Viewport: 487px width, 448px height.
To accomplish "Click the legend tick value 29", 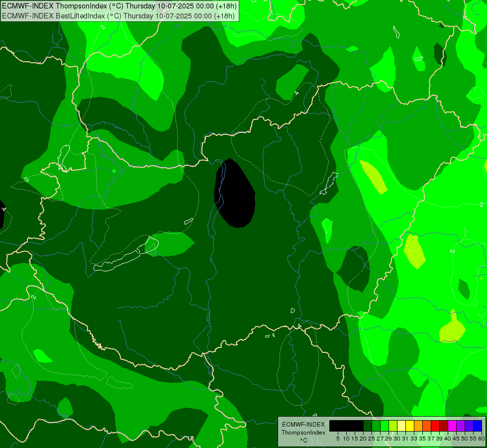I will click(x=389, y=439).
